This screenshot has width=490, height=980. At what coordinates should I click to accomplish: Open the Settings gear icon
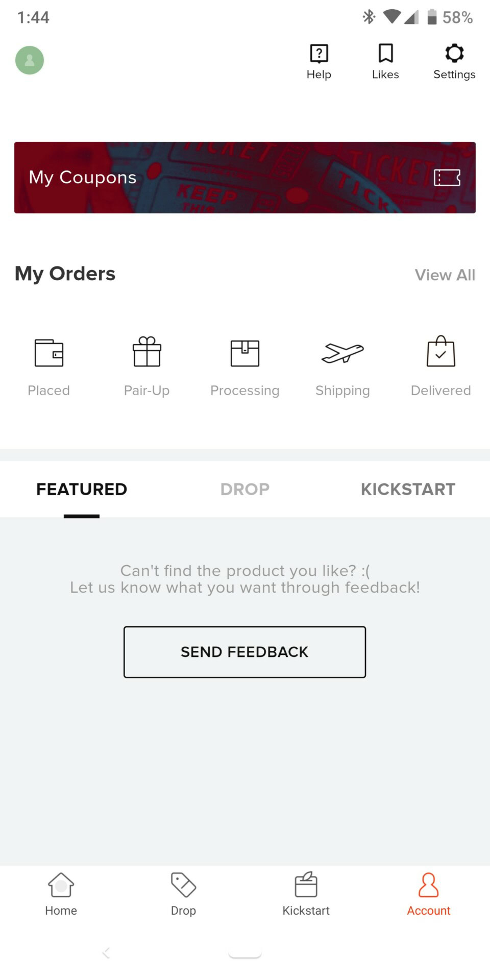tap(454, 54)
